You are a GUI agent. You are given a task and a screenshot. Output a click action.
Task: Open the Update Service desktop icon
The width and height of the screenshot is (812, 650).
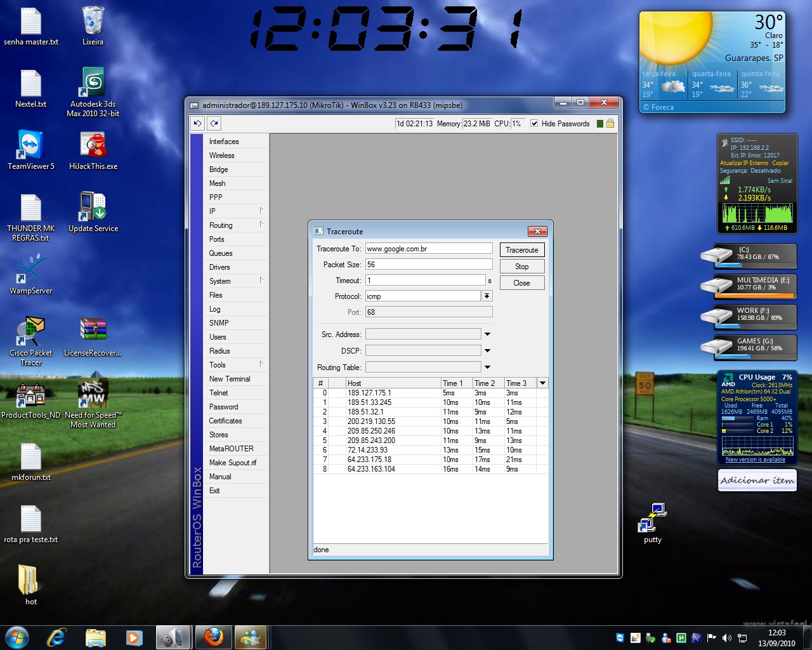click(x=93, y=212)
